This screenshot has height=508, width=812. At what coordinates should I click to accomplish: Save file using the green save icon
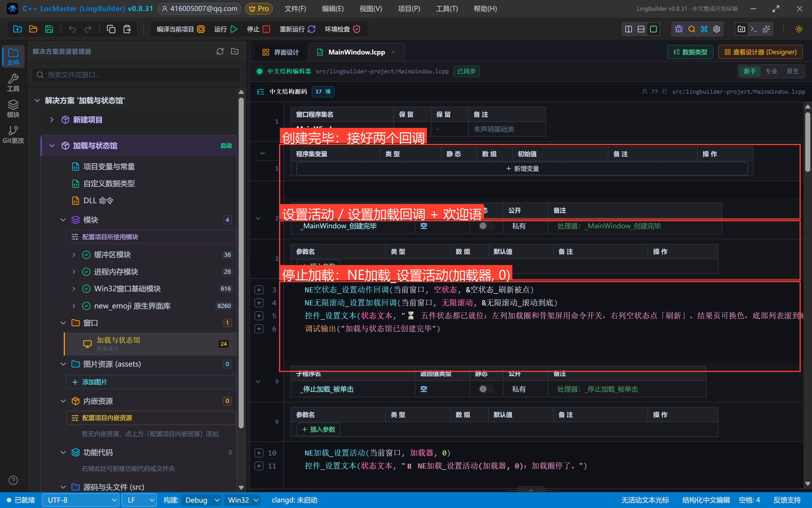pyautogui.click(x=49, y=29)
